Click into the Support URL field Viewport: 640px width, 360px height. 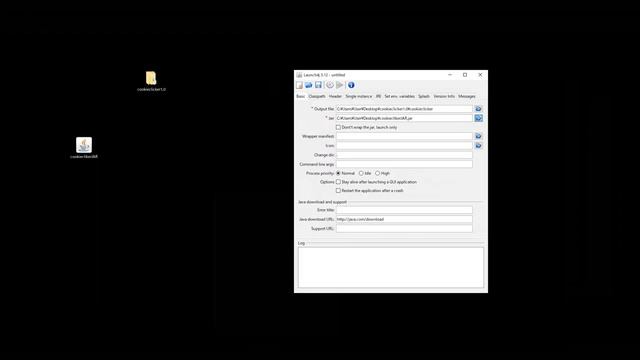click(x=404, y=229)
